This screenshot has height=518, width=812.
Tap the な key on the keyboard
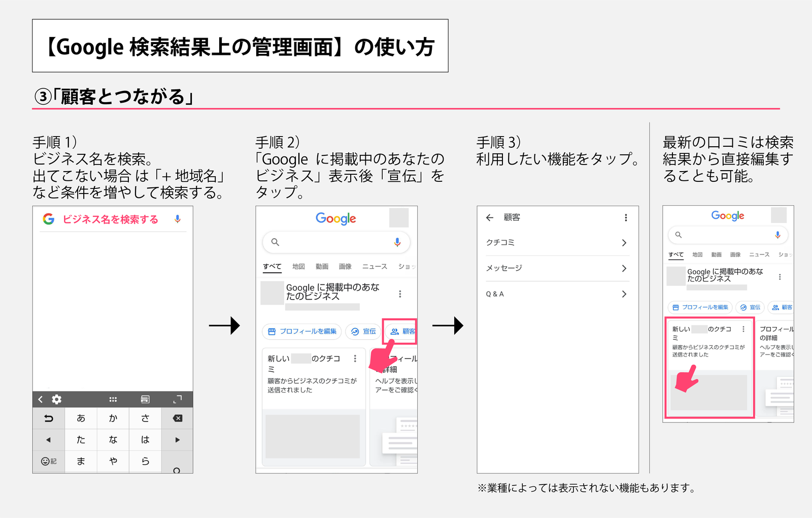pyautogui.click(x=113, y=440)
